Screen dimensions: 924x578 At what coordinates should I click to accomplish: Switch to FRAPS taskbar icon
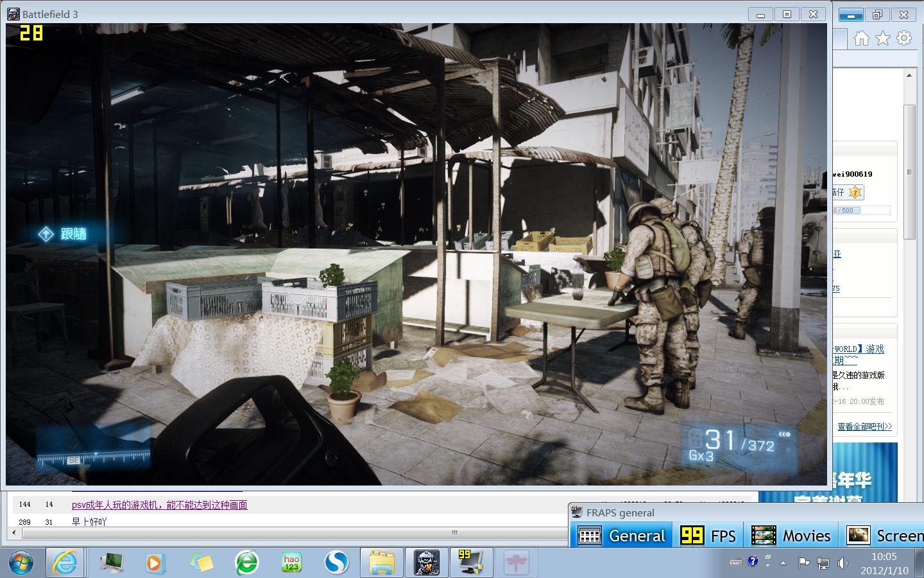[472, 563]
